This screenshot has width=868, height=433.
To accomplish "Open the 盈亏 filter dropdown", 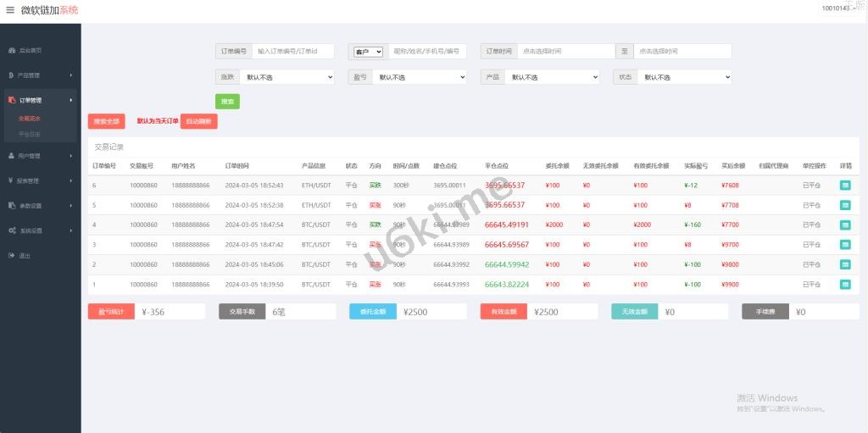I will (419, 77).
